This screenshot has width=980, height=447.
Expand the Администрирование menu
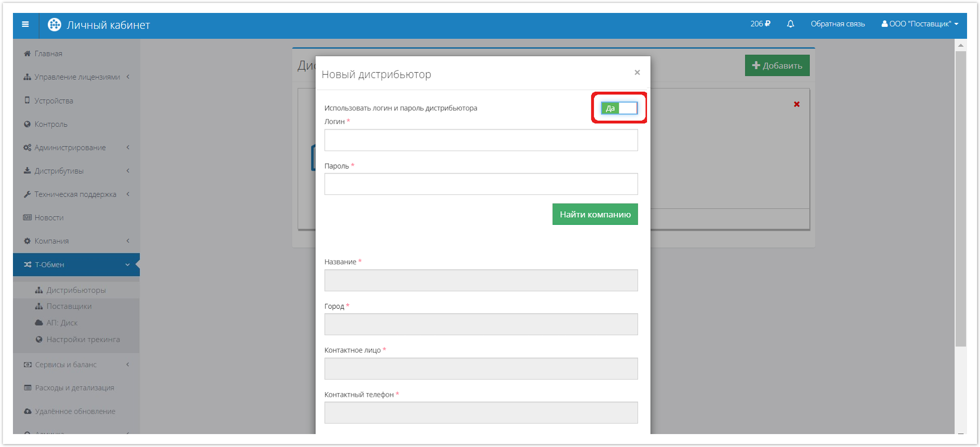70,148
